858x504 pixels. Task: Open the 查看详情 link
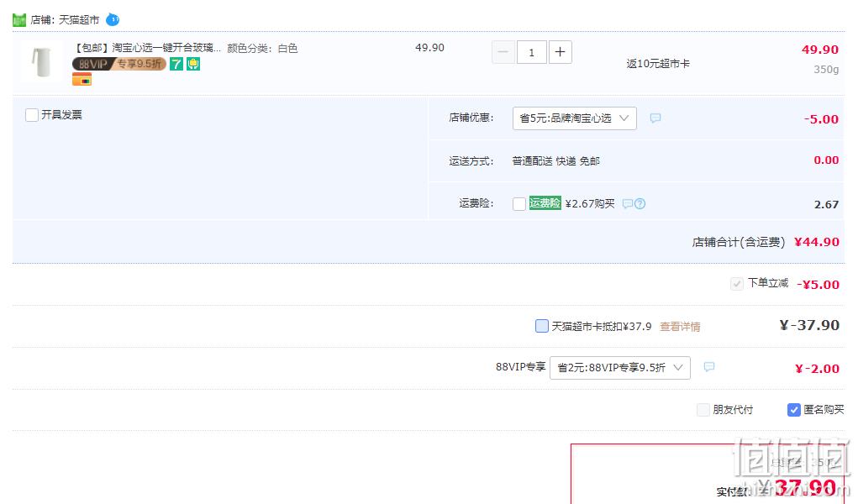[680, 327]
